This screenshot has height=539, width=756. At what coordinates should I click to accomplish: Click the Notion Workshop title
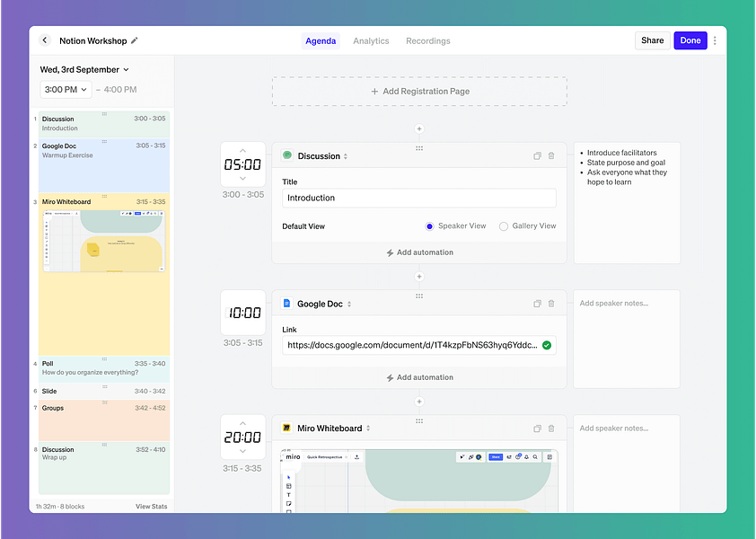coord(93,41)
